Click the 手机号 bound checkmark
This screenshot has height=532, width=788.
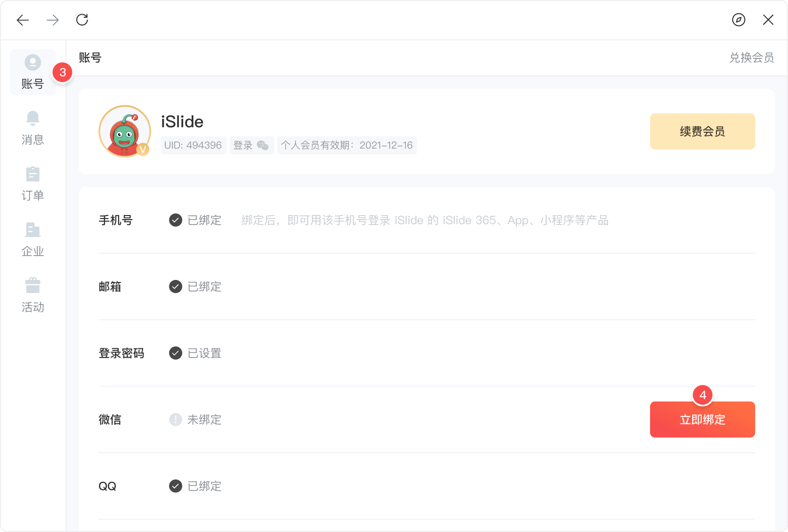pos(175,220)
